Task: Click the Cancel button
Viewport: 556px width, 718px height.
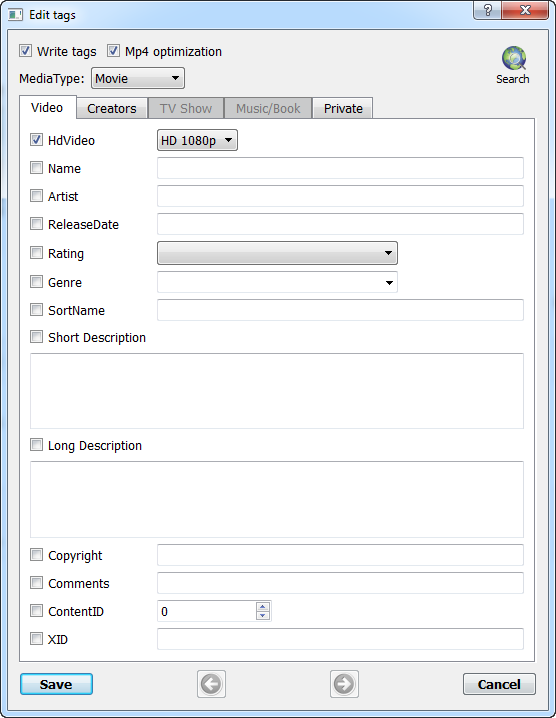Action: pos(499,684)
